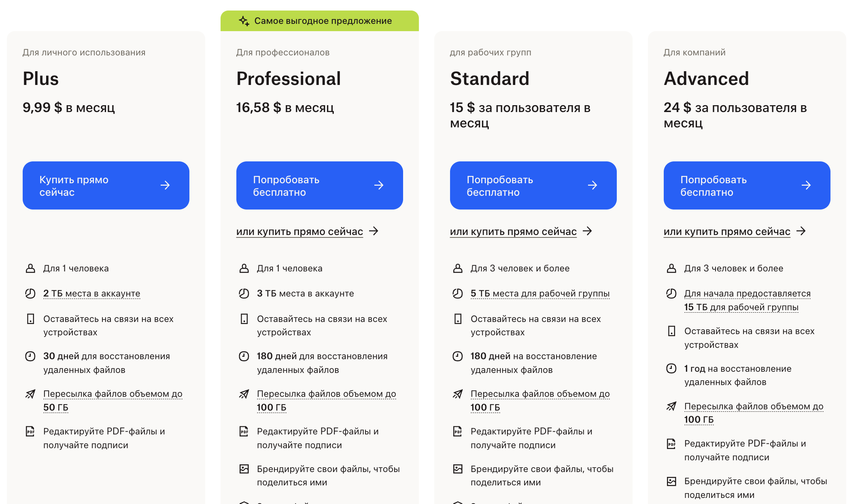
Task: Click the PDF icon in the Professional plan
Action: coord(244,431)
